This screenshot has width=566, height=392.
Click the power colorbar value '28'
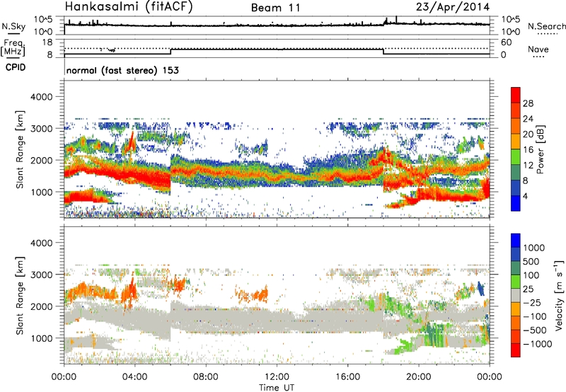528,103
